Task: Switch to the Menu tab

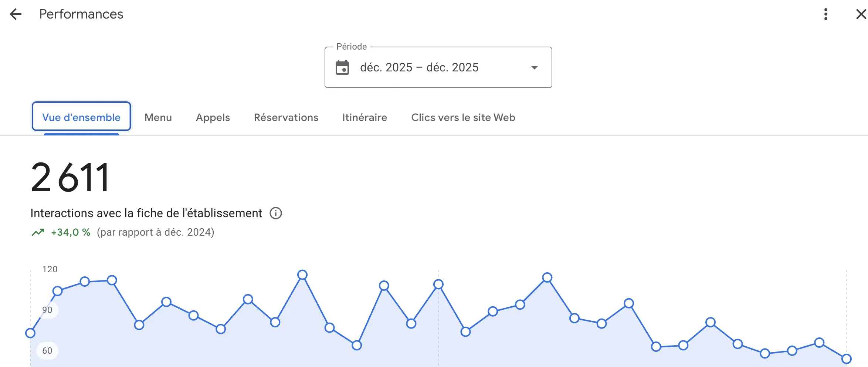Action: [158, 117]
